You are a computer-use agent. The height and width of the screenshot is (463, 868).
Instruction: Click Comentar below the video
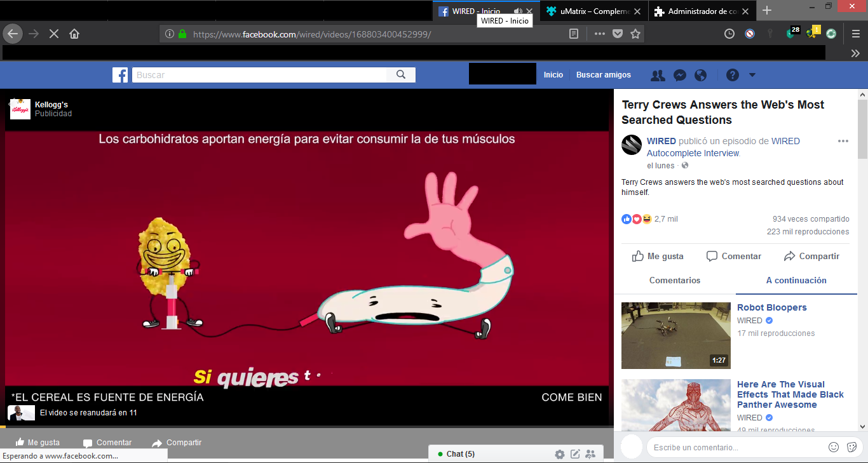click(107, 443)
